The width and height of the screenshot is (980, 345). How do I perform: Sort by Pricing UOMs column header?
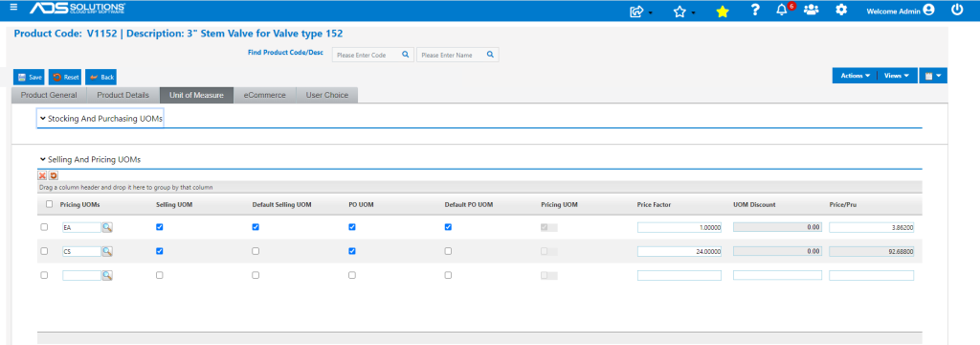(80, 204)
